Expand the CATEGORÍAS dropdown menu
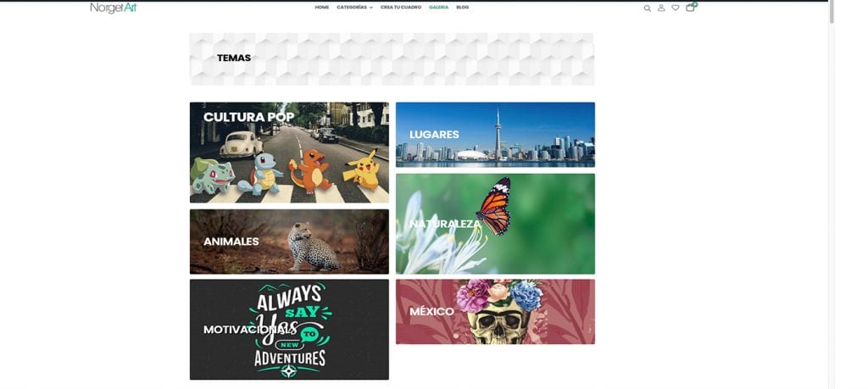The height and width of the screenshot is (389, 868). tap(354, 7)
